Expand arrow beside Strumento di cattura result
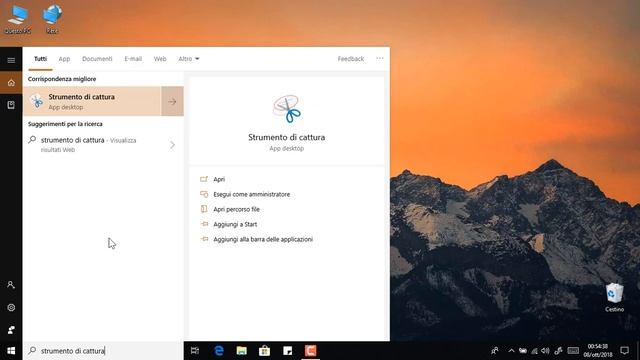640x360 pixels. pos(172,101)
